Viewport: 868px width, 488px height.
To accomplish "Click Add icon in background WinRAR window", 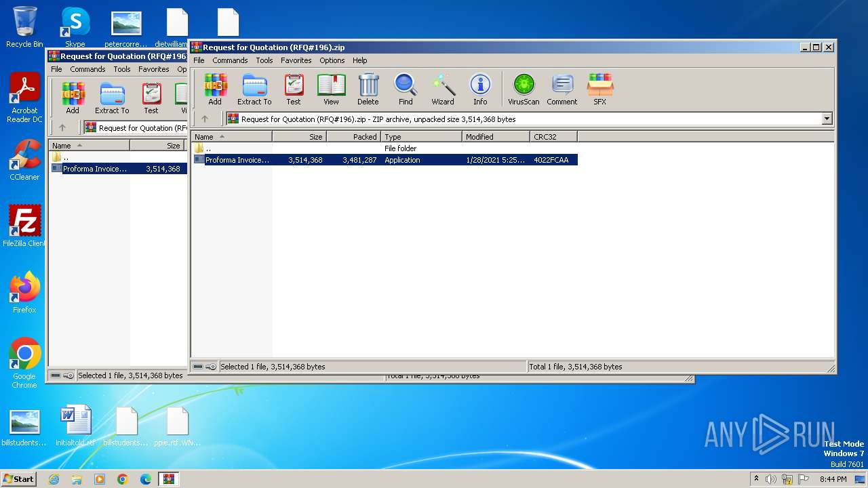I will 73,98.
